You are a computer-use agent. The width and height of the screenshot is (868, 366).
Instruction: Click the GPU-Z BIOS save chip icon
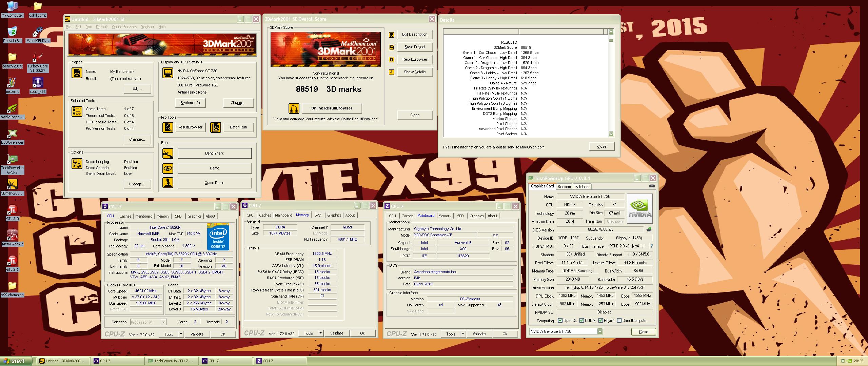[x=649, y=229]
